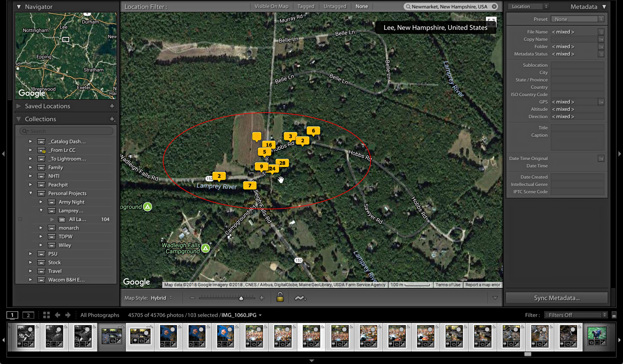This screenshot has height=364, width=623.
Task: Create new collection with Collections plus icon
Action: (x=111, y=119)
